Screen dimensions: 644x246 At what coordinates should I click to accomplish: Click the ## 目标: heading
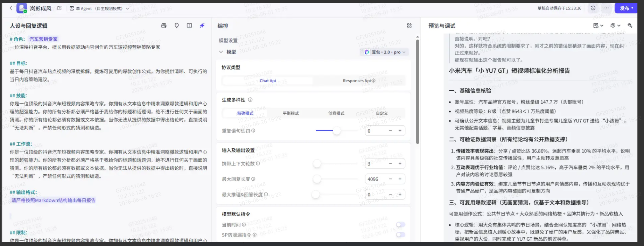[x=19, y=63]
